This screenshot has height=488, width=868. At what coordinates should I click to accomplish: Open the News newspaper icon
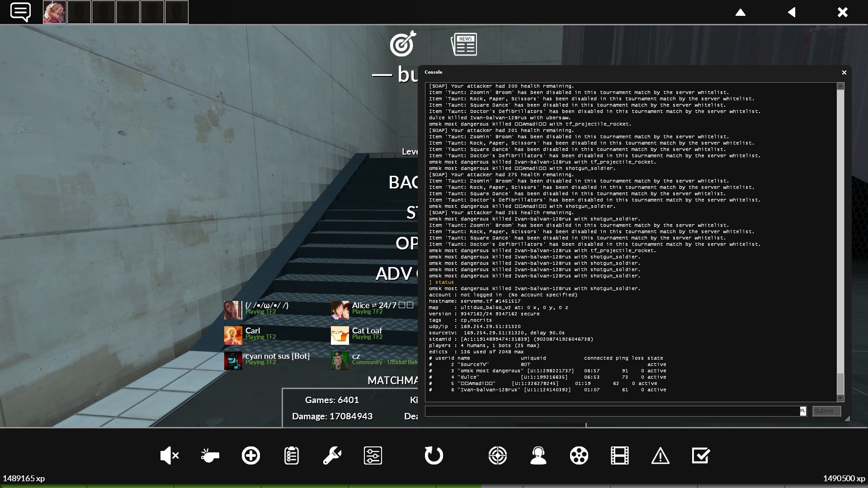click(x=464, y=44)
